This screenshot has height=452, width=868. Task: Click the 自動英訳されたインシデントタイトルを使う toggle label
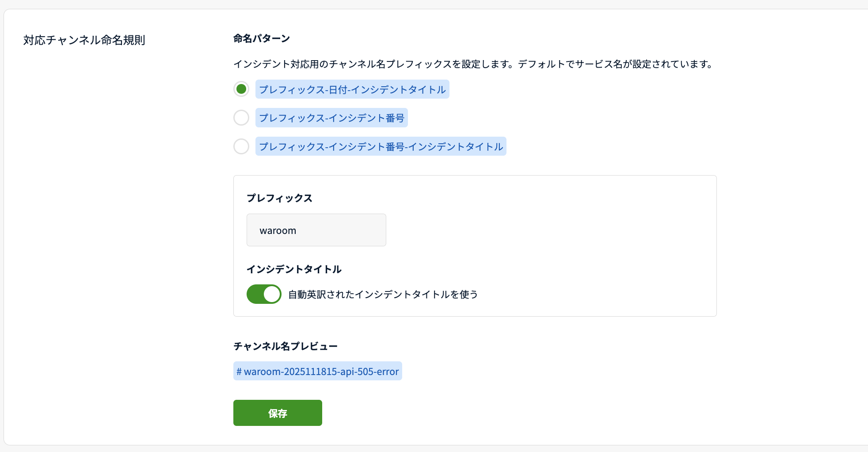click(383, 295)
